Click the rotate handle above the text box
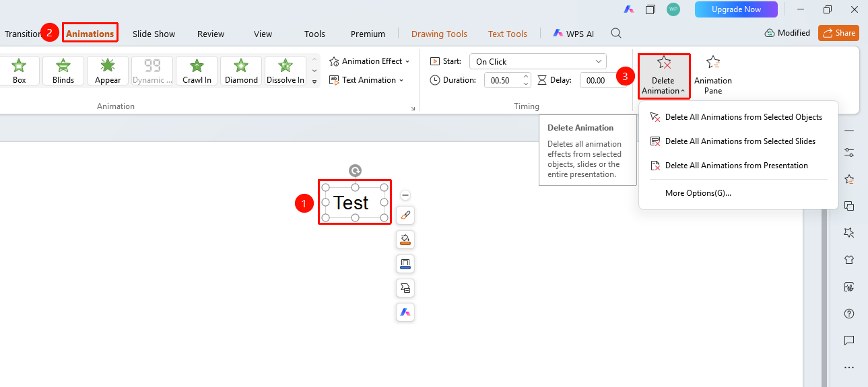 [355, 171]
